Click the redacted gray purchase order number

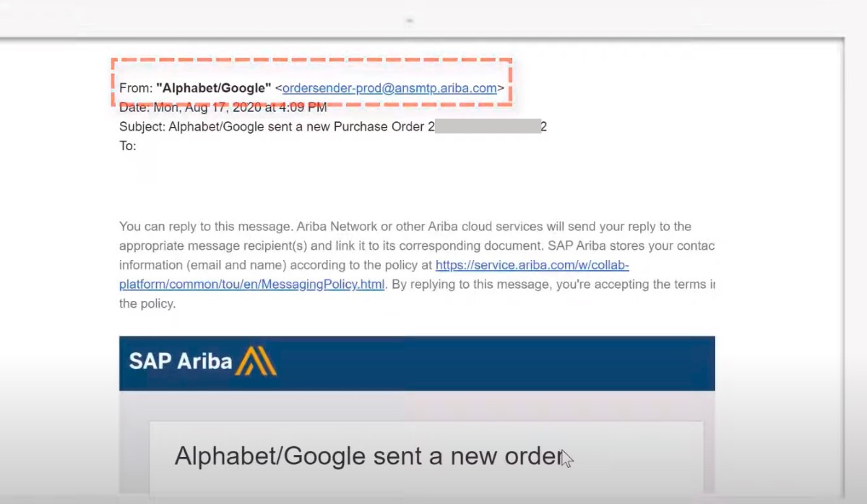(x=488, y=127)
